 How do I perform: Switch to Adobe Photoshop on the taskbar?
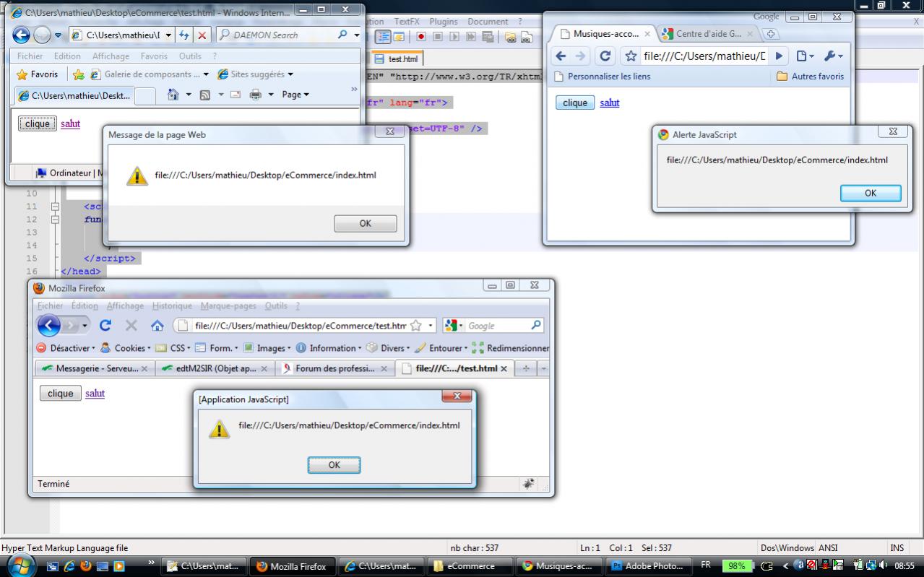(x=647, y=566)
